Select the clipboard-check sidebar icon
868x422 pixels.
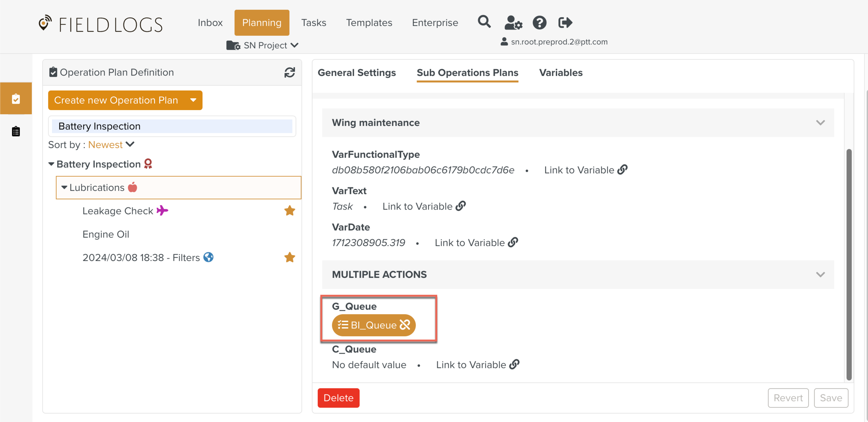coord(16,99)
